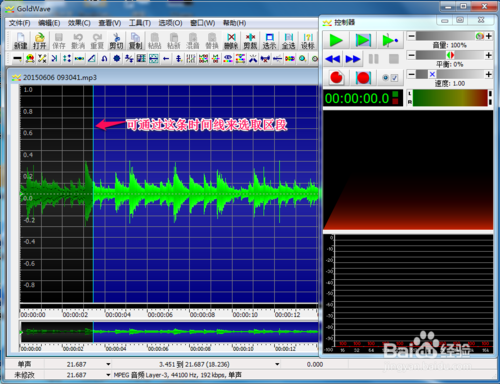Toggle the checkbox next to record settings
Image resolution: width=500 pixels, height=384 pixels.
395,78
